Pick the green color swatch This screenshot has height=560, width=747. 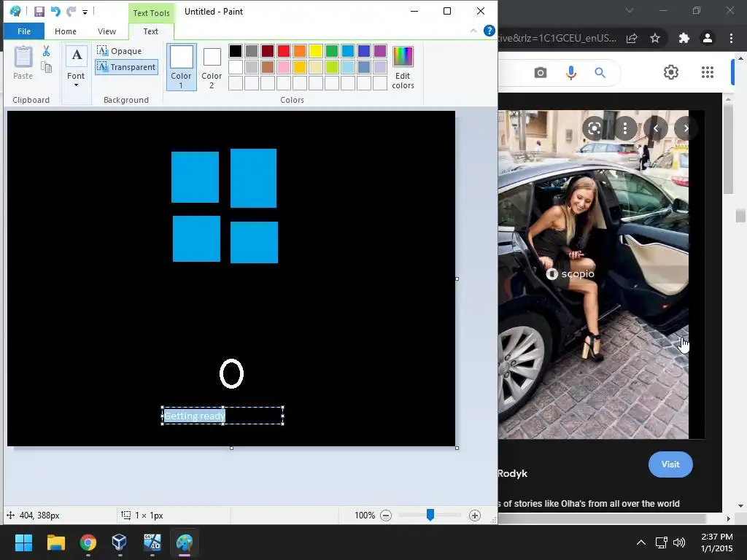click(x=332, y=51)
